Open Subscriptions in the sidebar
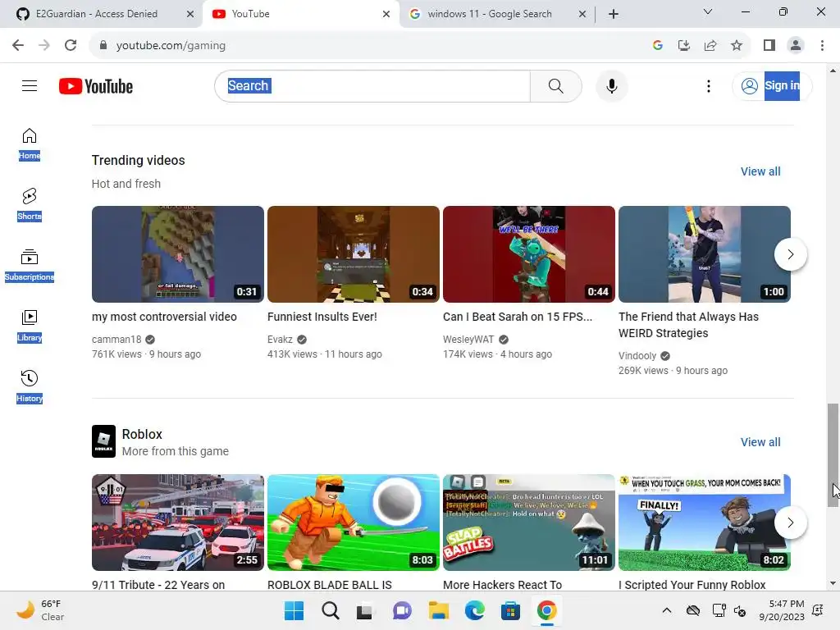This screenshot has height=630, width=840. tap(30, 265)
